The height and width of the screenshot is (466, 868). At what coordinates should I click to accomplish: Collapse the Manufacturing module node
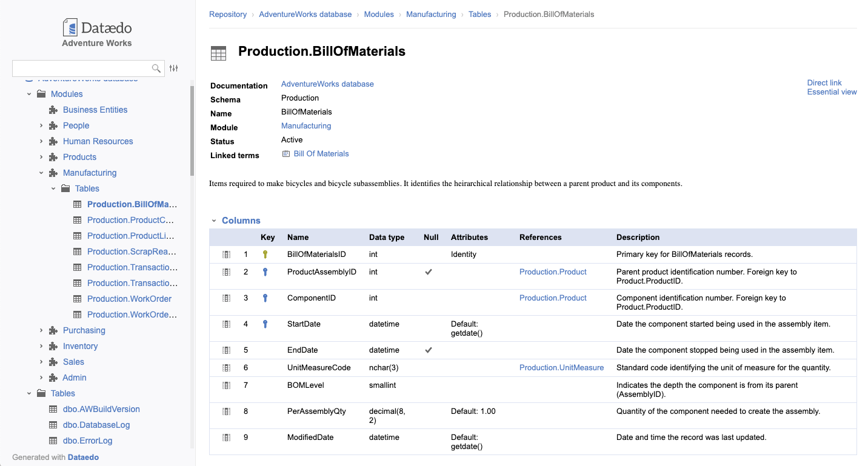(x=41, y=173)
